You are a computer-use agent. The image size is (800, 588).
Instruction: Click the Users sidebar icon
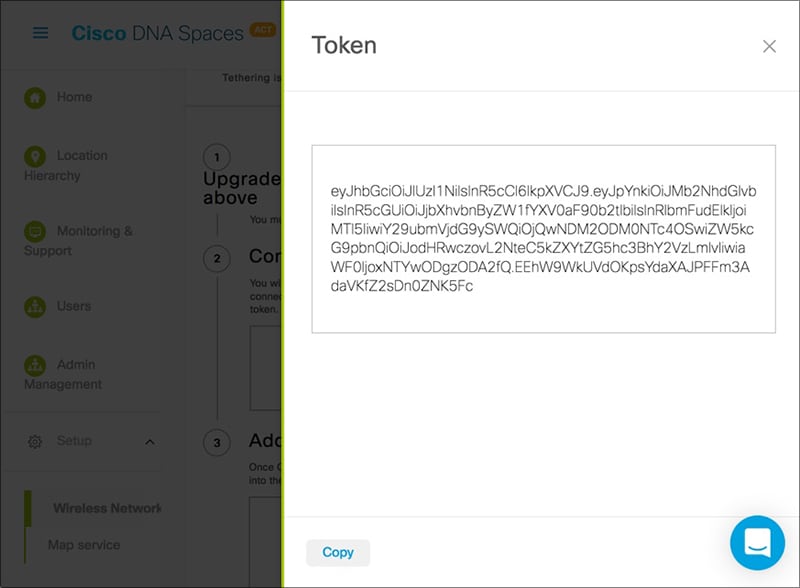35,307
